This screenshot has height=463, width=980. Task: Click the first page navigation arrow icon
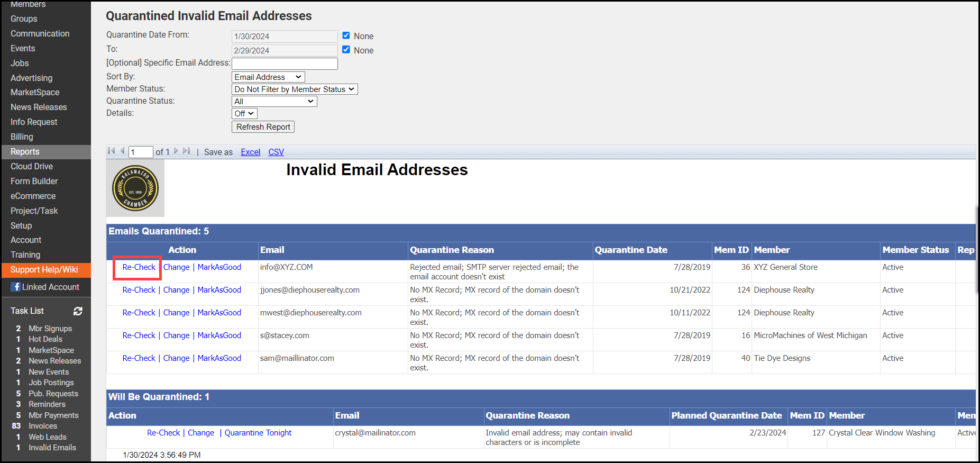[x=111, y=151]
